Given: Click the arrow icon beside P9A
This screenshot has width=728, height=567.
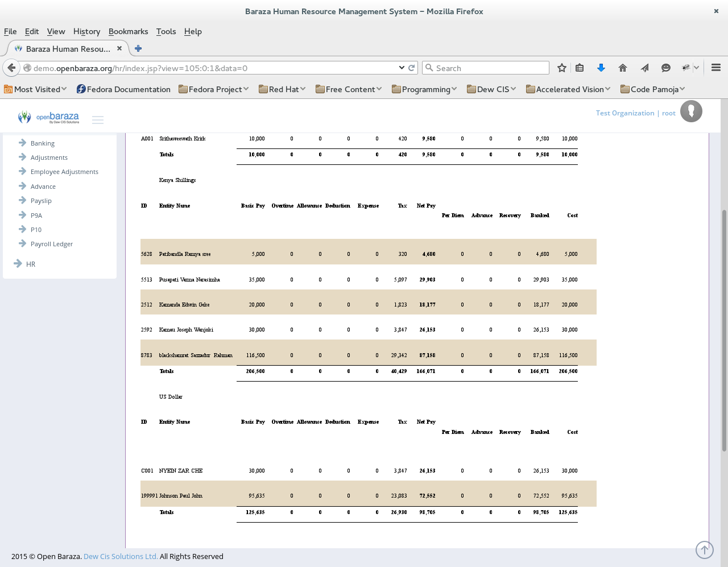Looking at the screenshot, I should tap(23, 215).
